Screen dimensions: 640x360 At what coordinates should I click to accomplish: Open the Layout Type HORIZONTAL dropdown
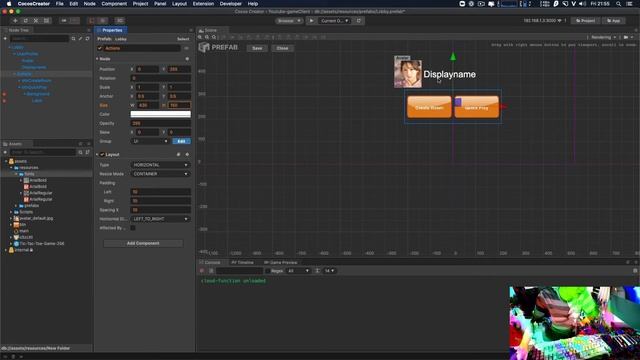[x=160, y=165]
